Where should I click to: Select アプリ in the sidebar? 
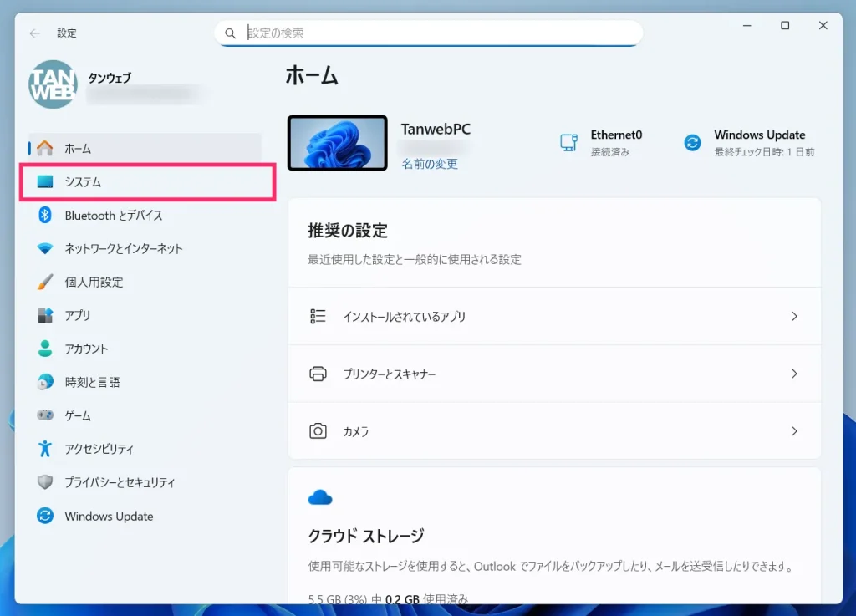tap(145, 315)
